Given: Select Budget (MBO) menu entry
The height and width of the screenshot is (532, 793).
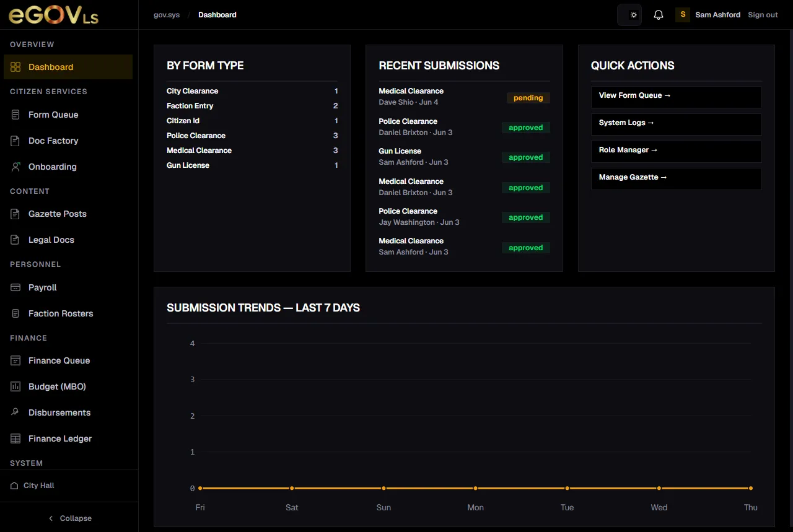Looking at the screenshot, I should pos(68,386).
